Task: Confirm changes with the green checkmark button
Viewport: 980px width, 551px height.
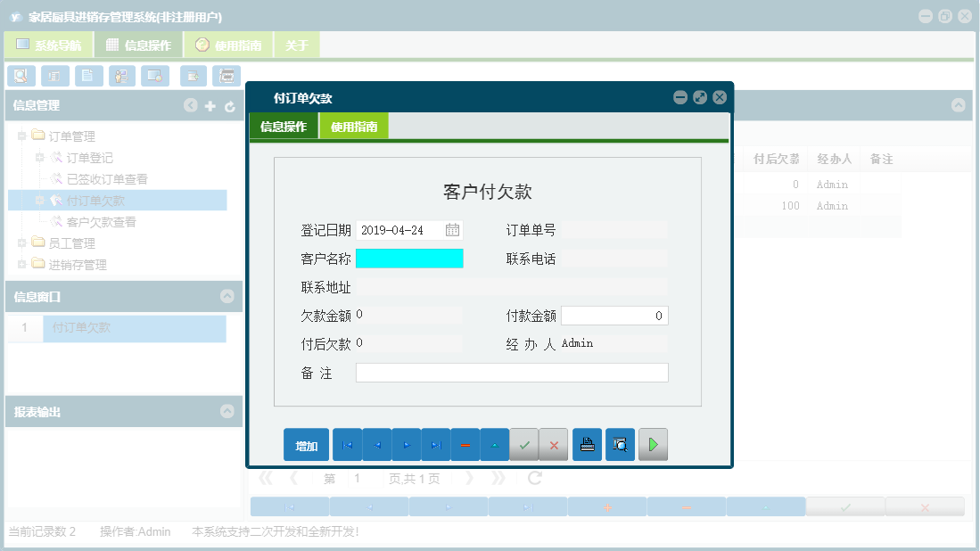Action: (524, 444)
